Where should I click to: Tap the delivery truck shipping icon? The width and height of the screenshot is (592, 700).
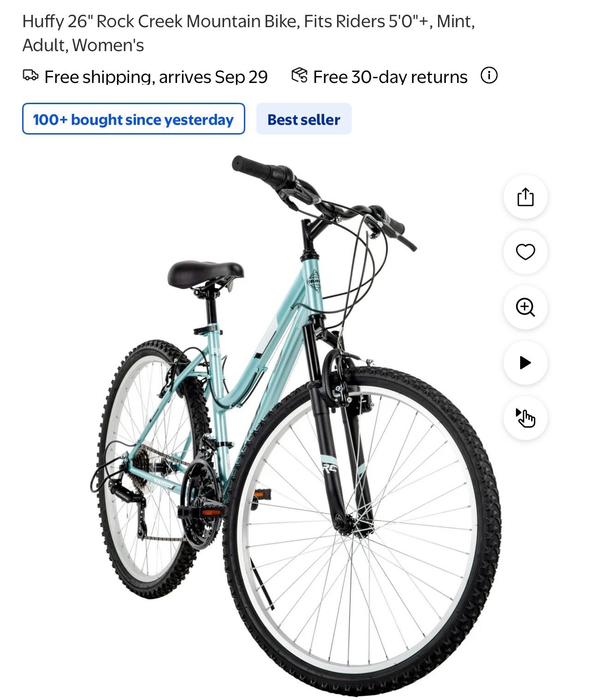pyautogui.click(x=30, y=75)
